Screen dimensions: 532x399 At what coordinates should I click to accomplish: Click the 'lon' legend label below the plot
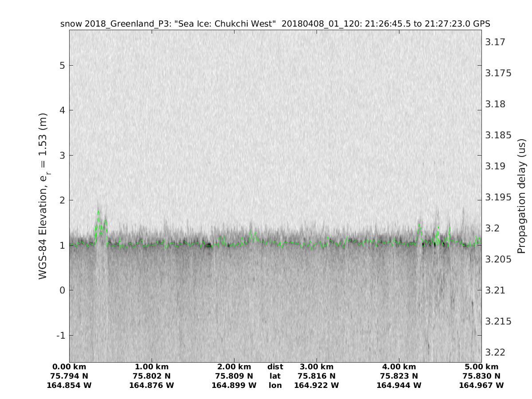275,385
